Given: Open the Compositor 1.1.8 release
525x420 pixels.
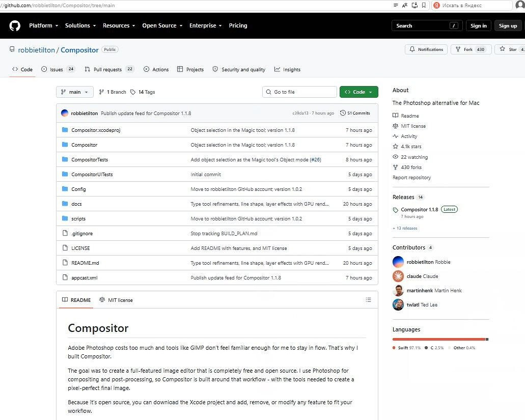Looking at the screenshot, I should tap(419, 210).
